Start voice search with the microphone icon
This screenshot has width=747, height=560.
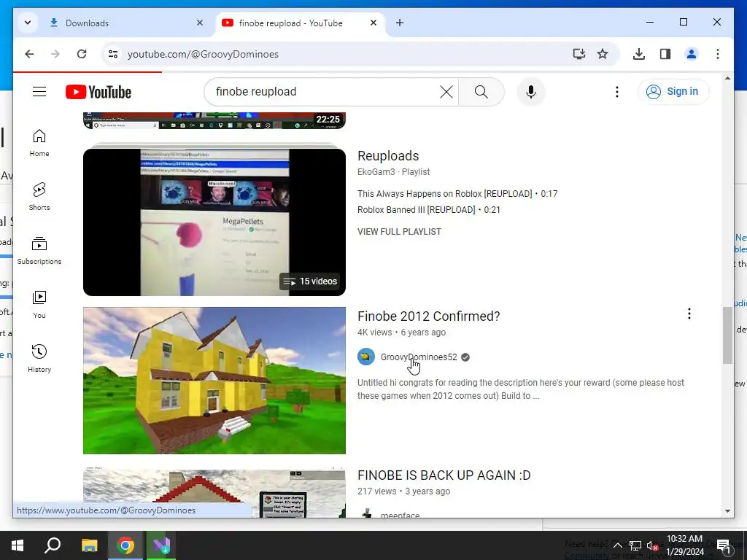point(531,91)
